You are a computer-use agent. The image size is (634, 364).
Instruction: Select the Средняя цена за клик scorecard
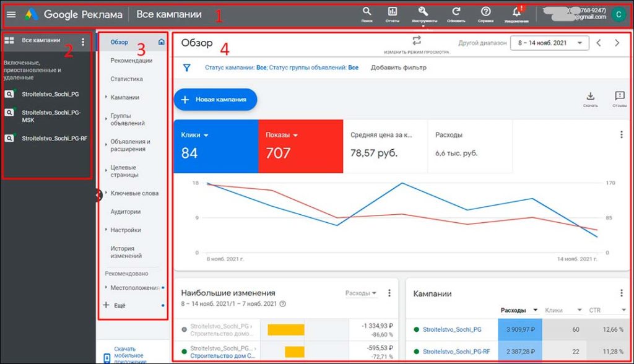385,146
